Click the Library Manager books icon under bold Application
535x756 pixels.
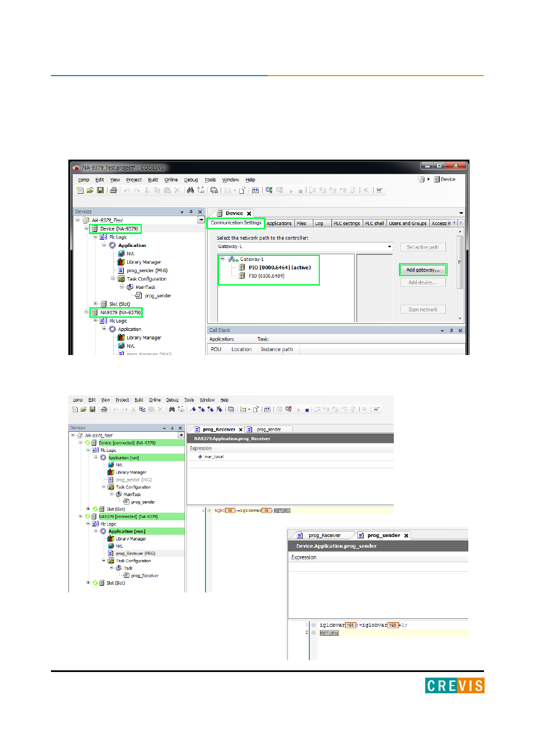tap(121, 262)
